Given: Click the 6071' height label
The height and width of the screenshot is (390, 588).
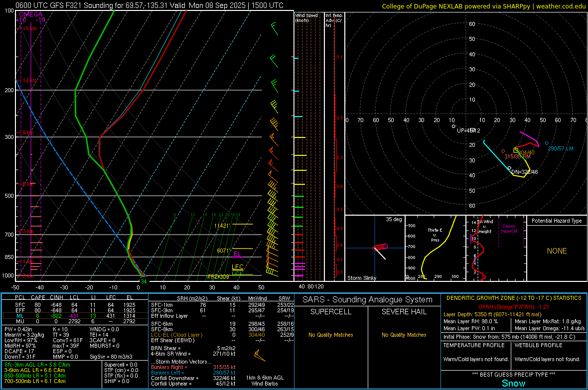Looking at the screenshot, I should (223, 251).
